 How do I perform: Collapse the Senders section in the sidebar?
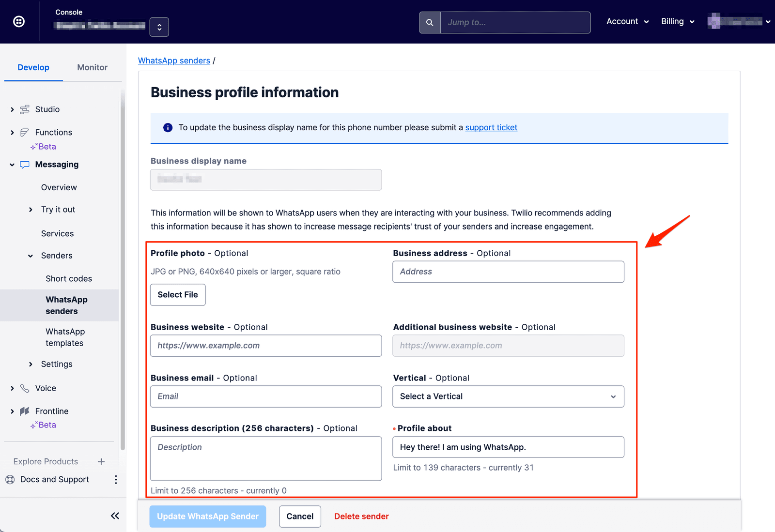click(x=31, y=256)
